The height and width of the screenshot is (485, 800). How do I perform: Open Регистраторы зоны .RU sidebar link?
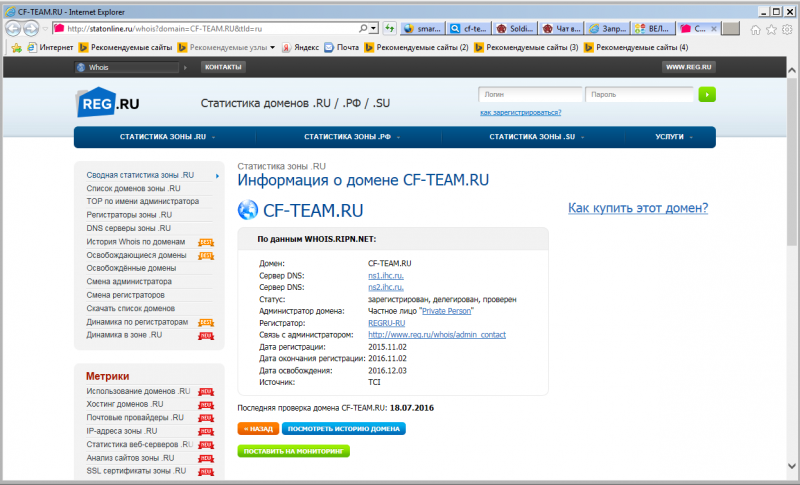click(129, 215)
